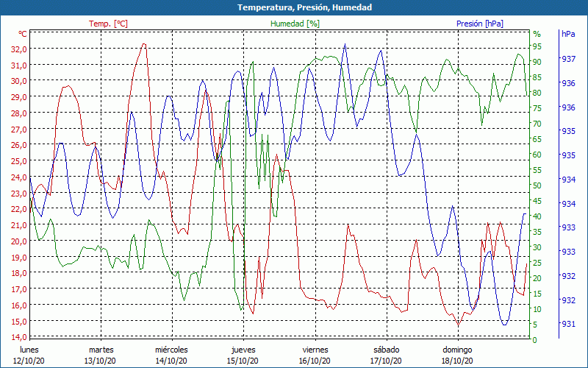Click the green '65' humidity axis value

pyautogui.click(x=537, y=139)
